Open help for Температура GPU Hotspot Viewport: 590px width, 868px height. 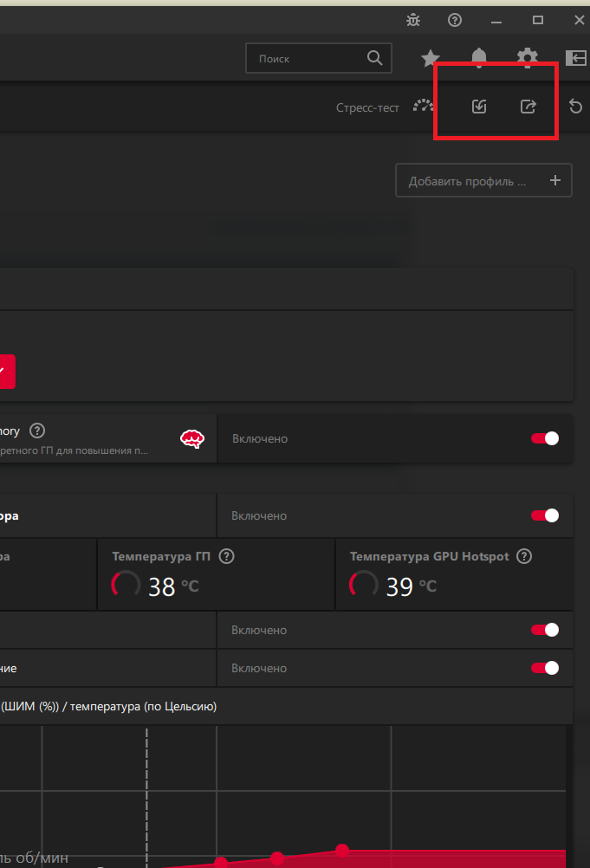click(x=524, y=556)
